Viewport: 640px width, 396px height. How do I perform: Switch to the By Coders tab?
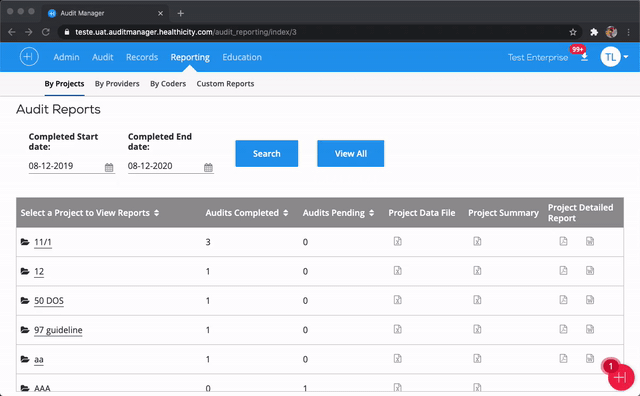168,84
